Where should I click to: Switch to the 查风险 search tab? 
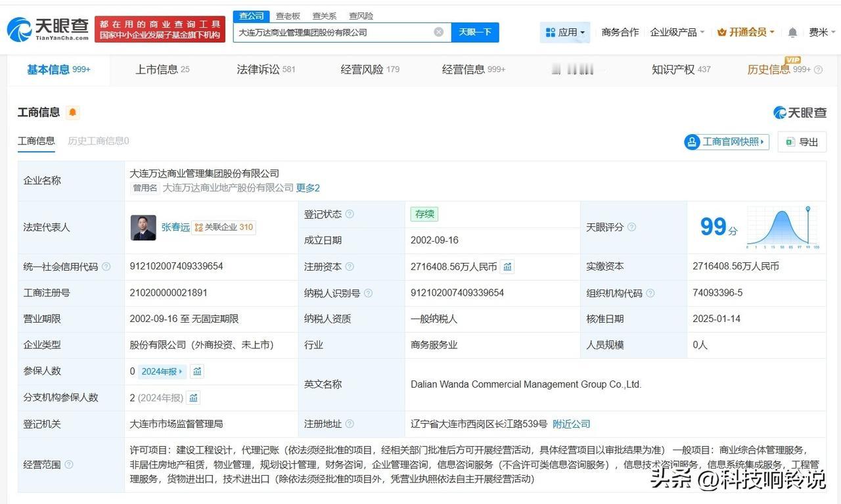(x=361, y=16)
